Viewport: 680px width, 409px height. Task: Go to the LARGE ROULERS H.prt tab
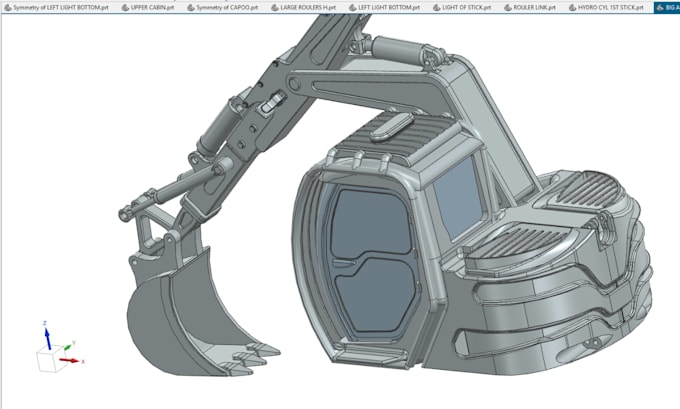click(304, 7)
